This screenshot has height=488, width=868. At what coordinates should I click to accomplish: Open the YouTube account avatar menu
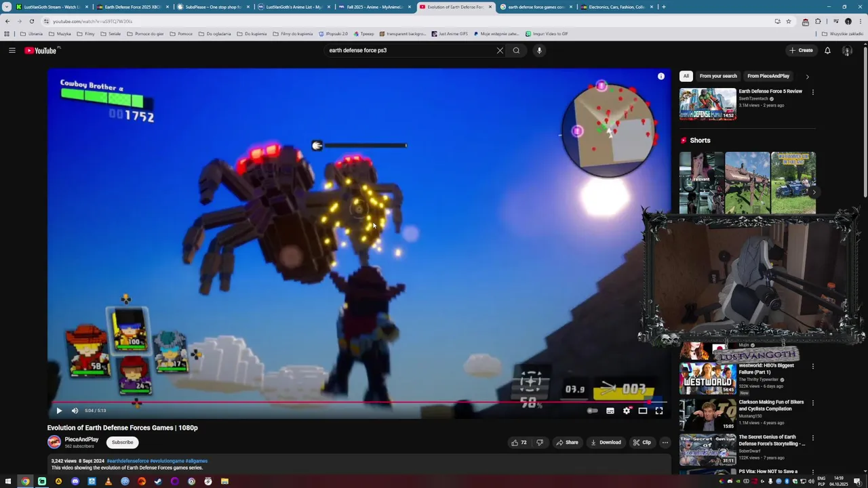point(847,50)
